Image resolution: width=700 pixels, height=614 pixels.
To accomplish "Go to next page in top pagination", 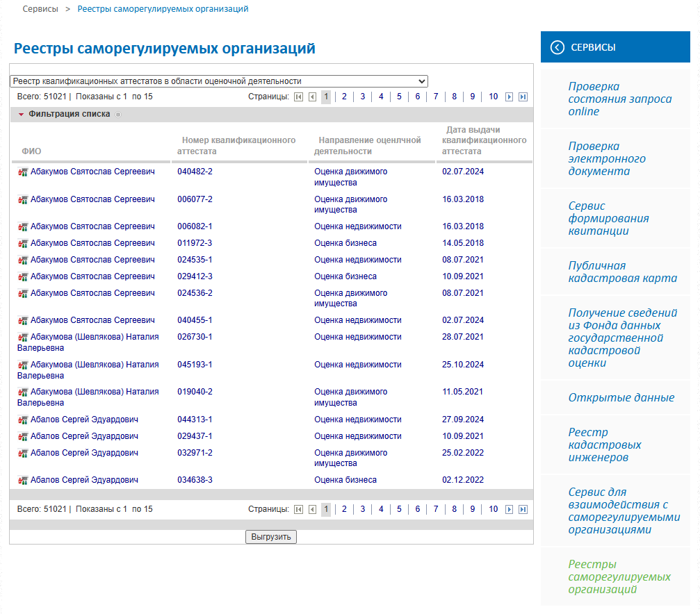I will click(509, 97).
